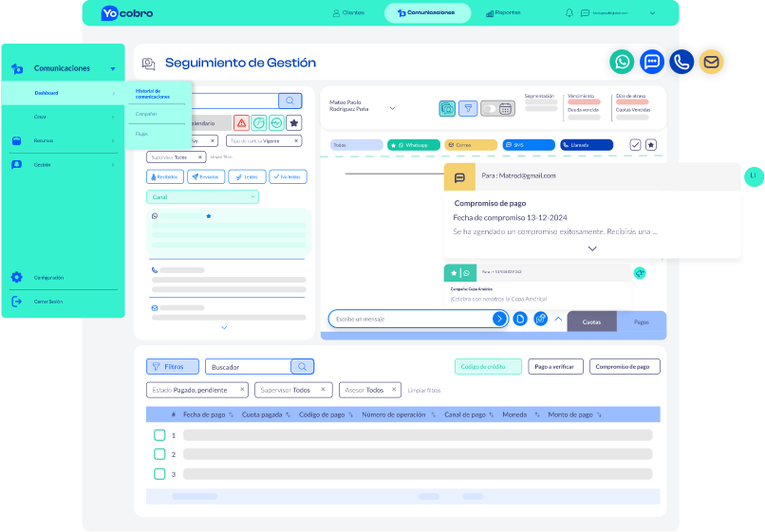The height and width of the screenshot is (532, 765).
Task: Click the blue funnel filter icon by client name
Action: (x=468, y=108)
